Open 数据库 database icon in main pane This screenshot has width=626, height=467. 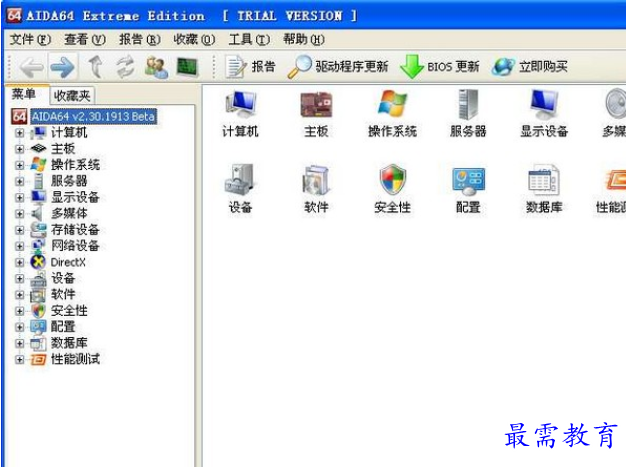[544, 189]
